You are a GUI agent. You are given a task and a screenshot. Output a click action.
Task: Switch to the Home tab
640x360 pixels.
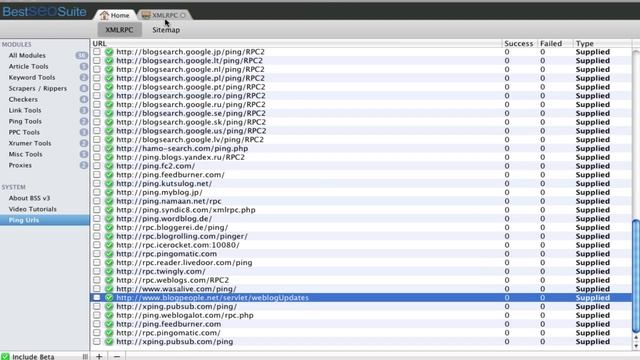click(x=116, y=15)
